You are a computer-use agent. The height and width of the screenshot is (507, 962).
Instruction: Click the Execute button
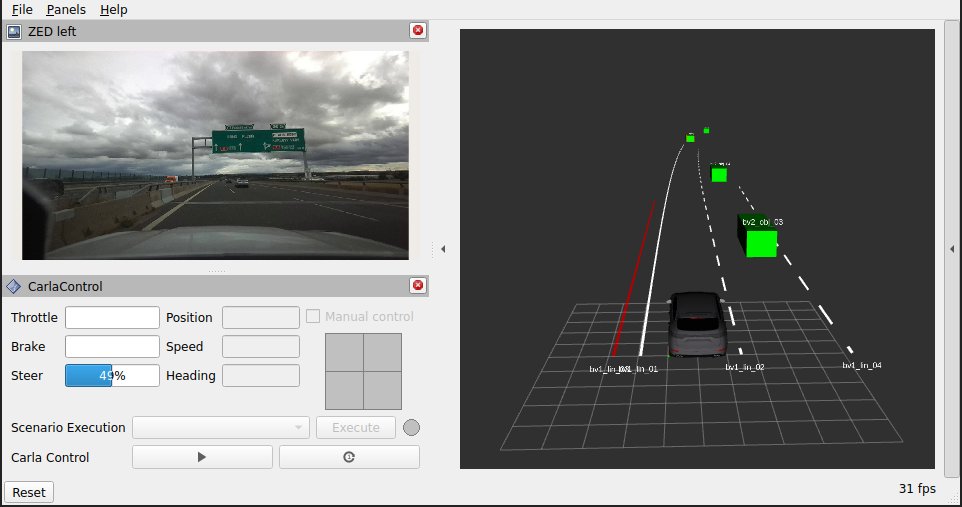click(x=356, y=427)
